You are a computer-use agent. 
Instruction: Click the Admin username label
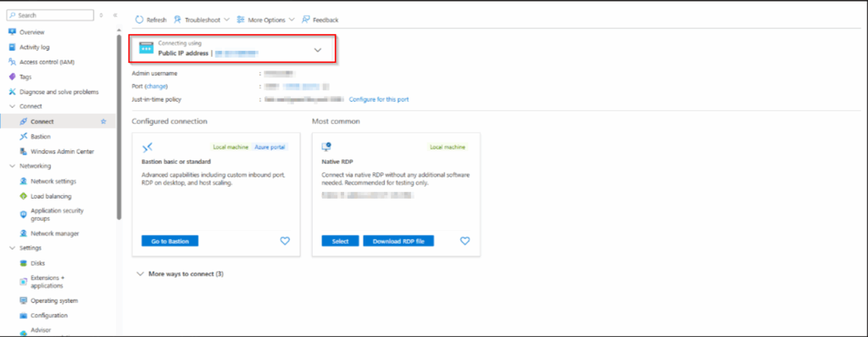coord(154,73)
